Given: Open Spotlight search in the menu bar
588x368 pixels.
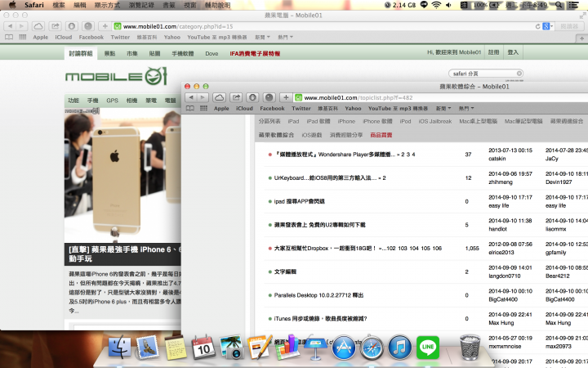Looking at the screenshot, I should [x=559, y=5].
